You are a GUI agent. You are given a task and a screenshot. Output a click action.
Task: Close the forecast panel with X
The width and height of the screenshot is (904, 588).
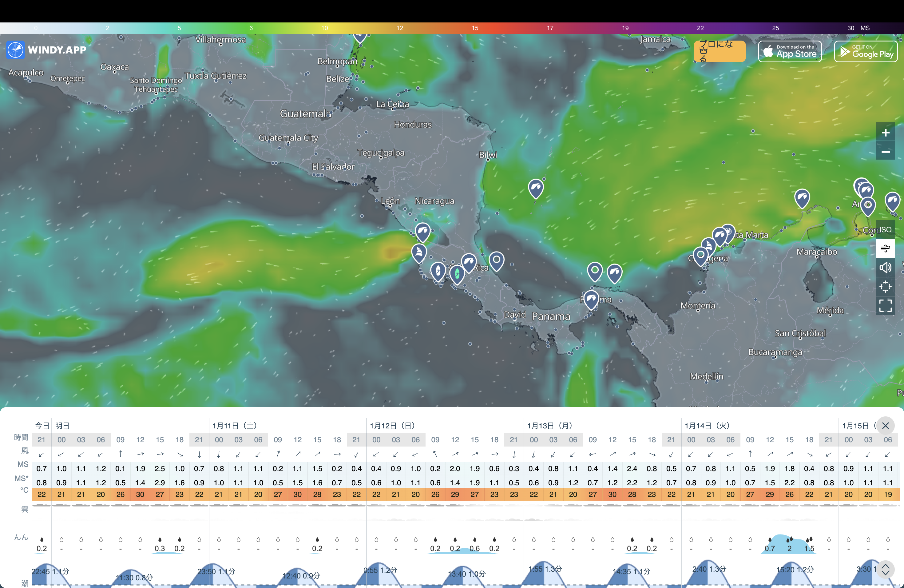coord(885,425)
